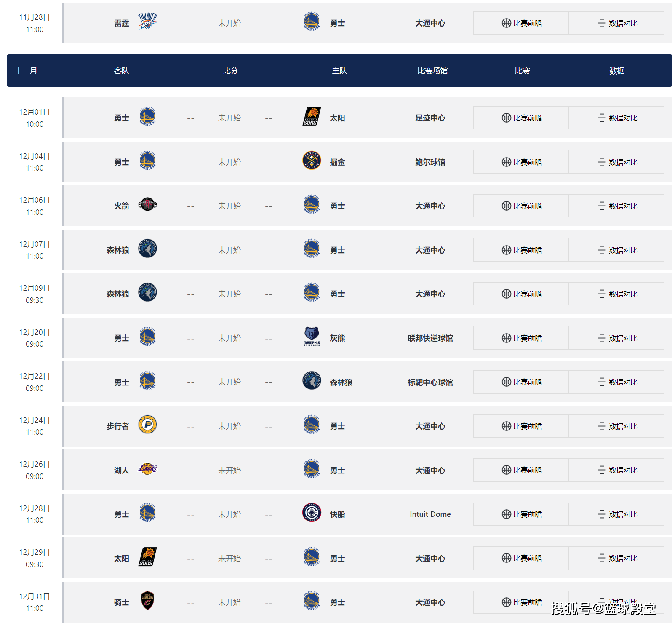Click Timberwolves logo in 12月07日 row
The width and height of the screenshot is (672, 623).
[x=147, y=249]
